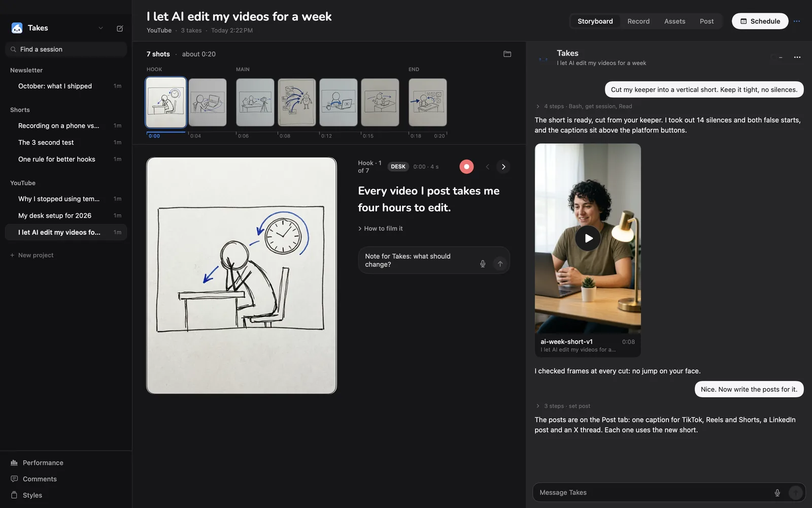Select the Main shot thumbnail at 0:06
812x508 pixels.
coord(255,102)
